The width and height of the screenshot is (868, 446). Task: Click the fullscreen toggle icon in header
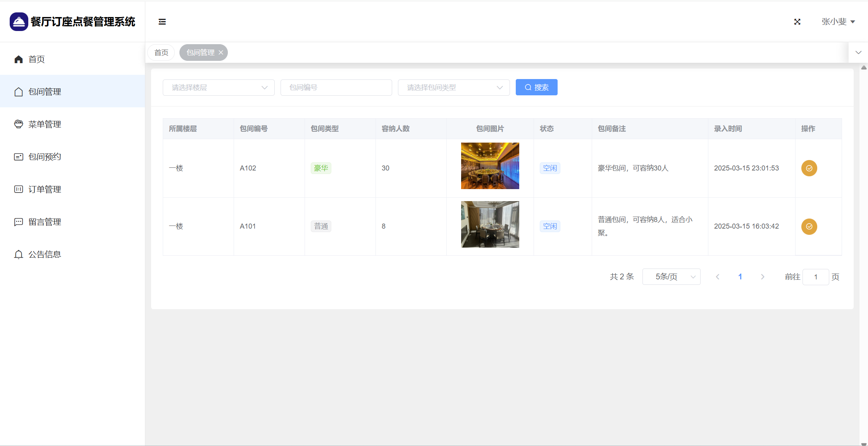tap(797, 22)
